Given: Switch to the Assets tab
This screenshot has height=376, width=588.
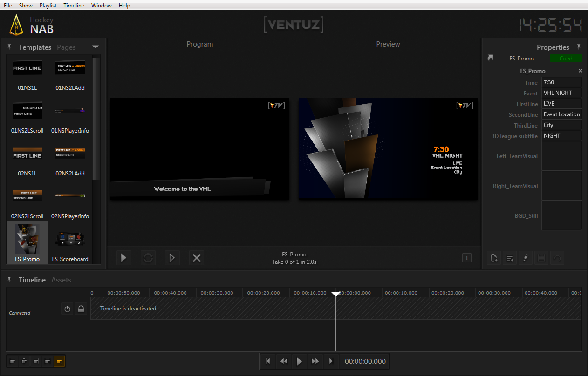Looking at the screenshot, I should tap(61, 280).
